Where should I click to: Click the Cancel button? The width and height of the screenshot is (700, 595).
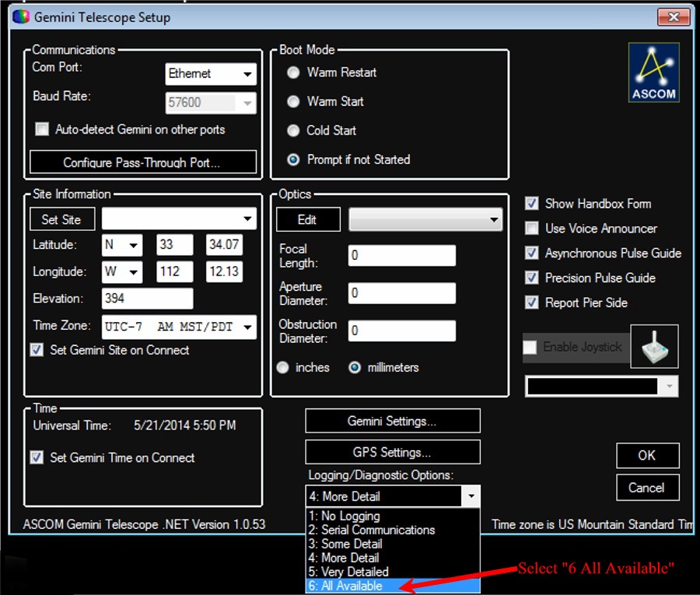[648, 488]
